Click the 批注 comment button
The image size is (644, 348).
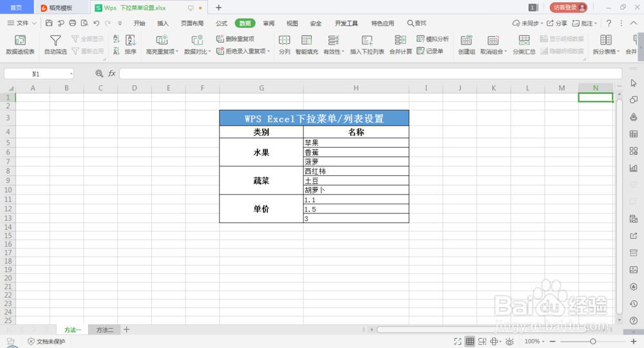pyautogui.click(x=585, y=23)
